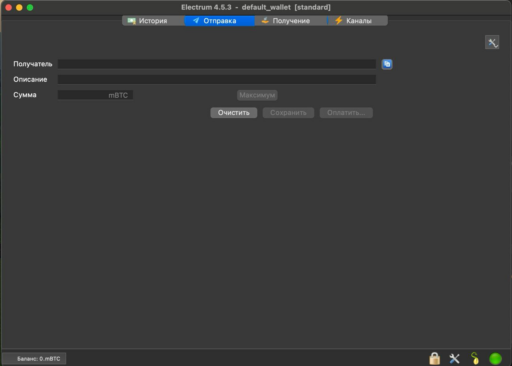This screenshot has width=512, height=366.
Task: Click the seed phrase sprout icon
Action: pos(475,358)
